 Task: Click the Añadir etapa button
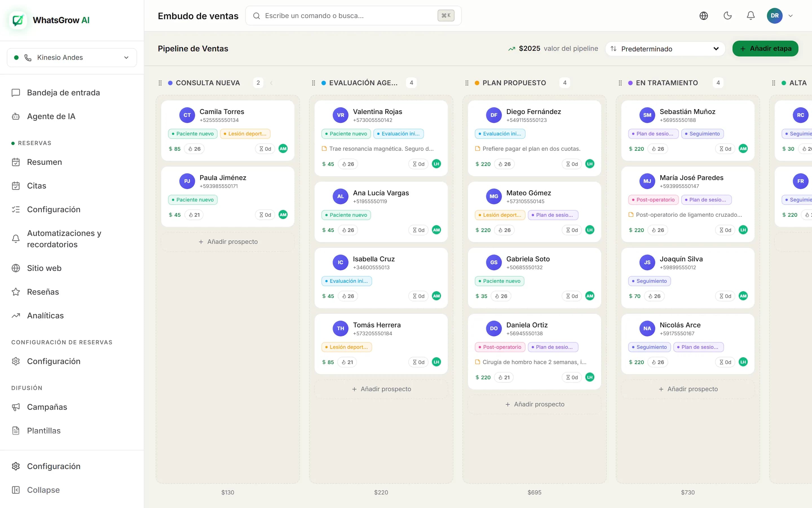tap(765, 49)
